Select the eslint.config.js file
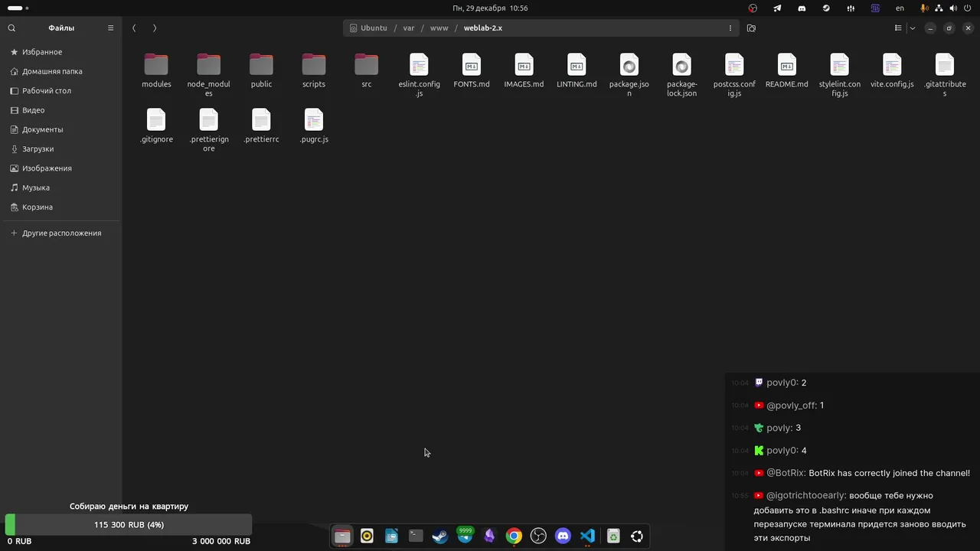The height and width of the screenshot is (551, 980). click(419, 75)
